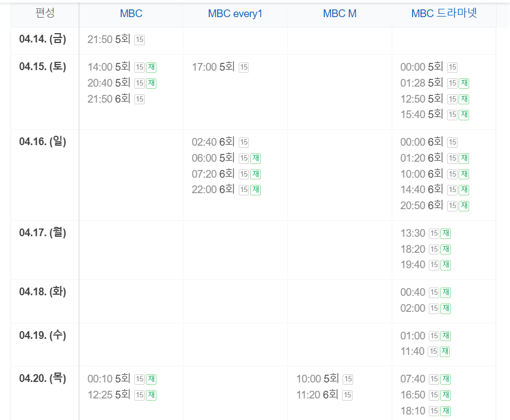Select date row 04.14. (금)
Viewport: 510px width, 420px height.
pos(43,39)
